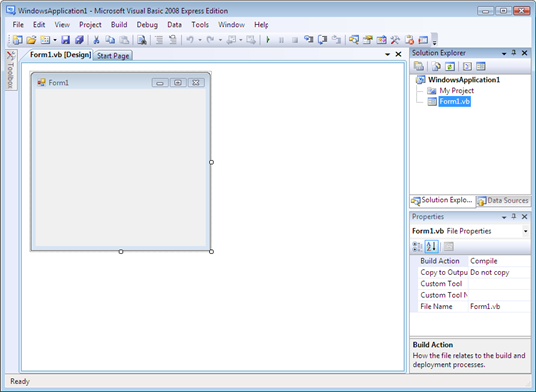Open the Debug menu
The width and height of the screenshot is (536, 392).
click(x=147, y=25)
